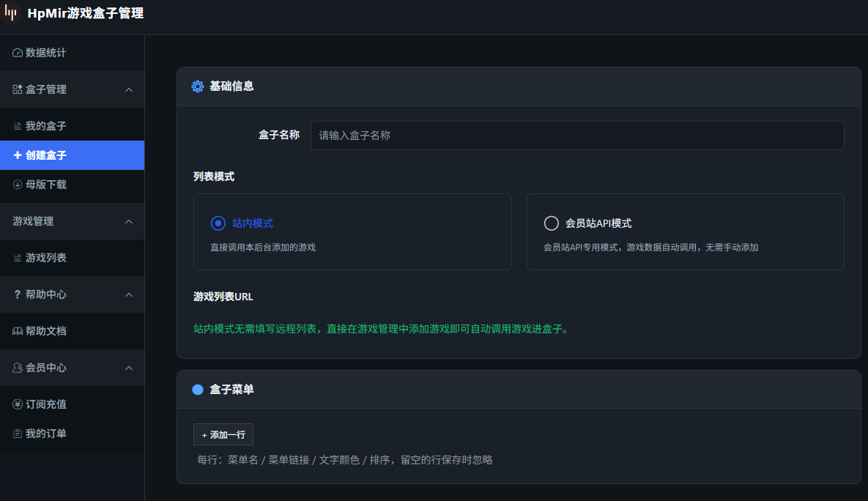This screenshot has width=868, height=501.
Task: Focus the 盒子名称 input field
Action: (576, 136)
